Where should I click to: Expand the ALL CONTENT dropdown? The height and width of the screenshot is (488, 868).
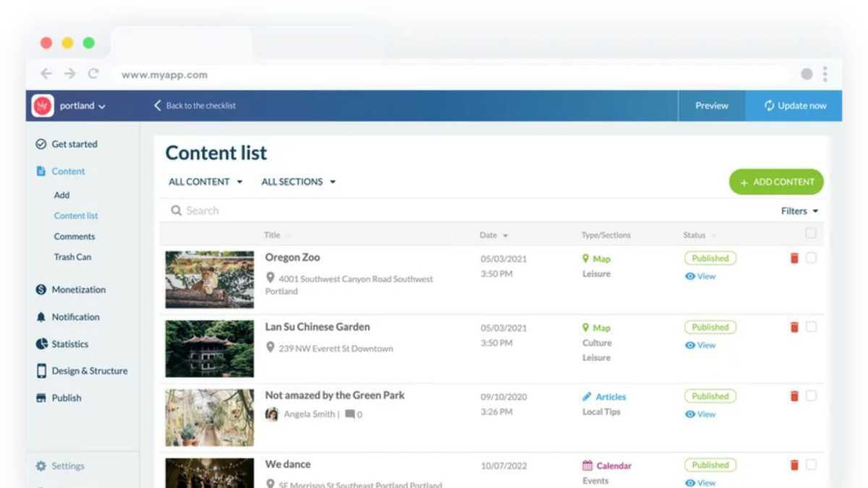click(205, 182)
